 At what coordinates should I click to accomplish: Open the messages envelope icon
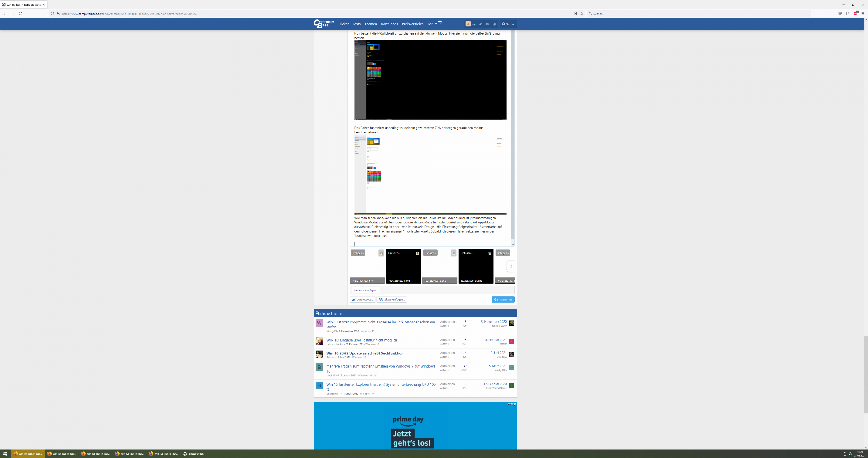pos(487,24)
